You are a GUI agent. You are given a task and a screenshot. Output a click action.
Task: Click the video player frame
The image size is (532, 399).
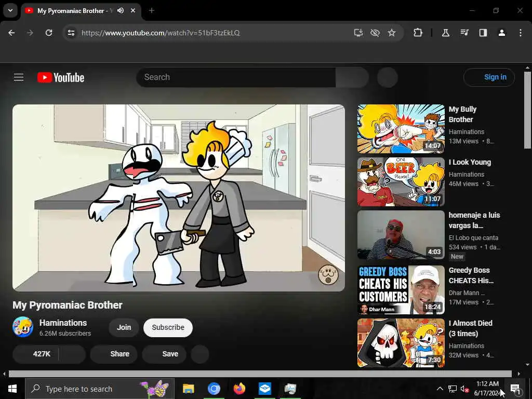(179, 198)
